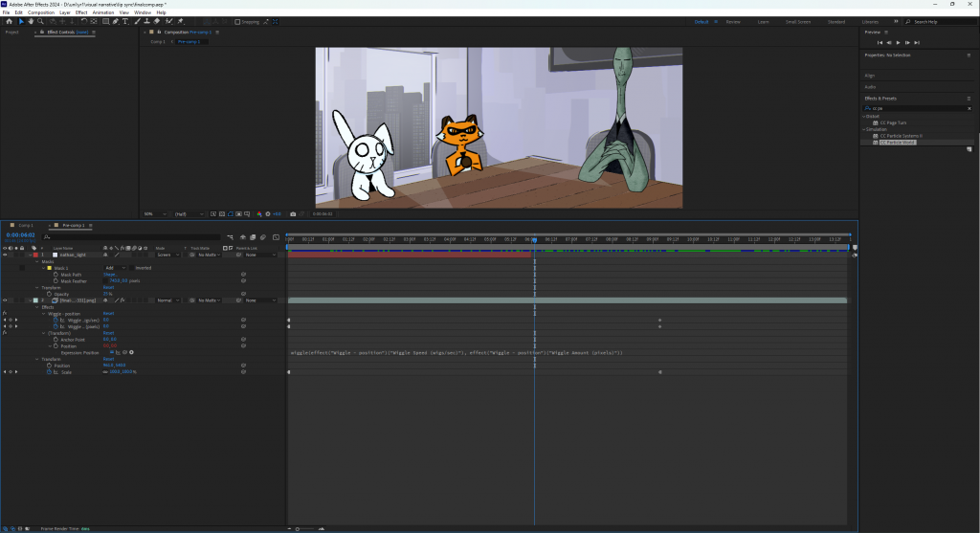Screen dimensions: 980x533
Task: Collapse the Masks group
Action: (x=37, y=262)
